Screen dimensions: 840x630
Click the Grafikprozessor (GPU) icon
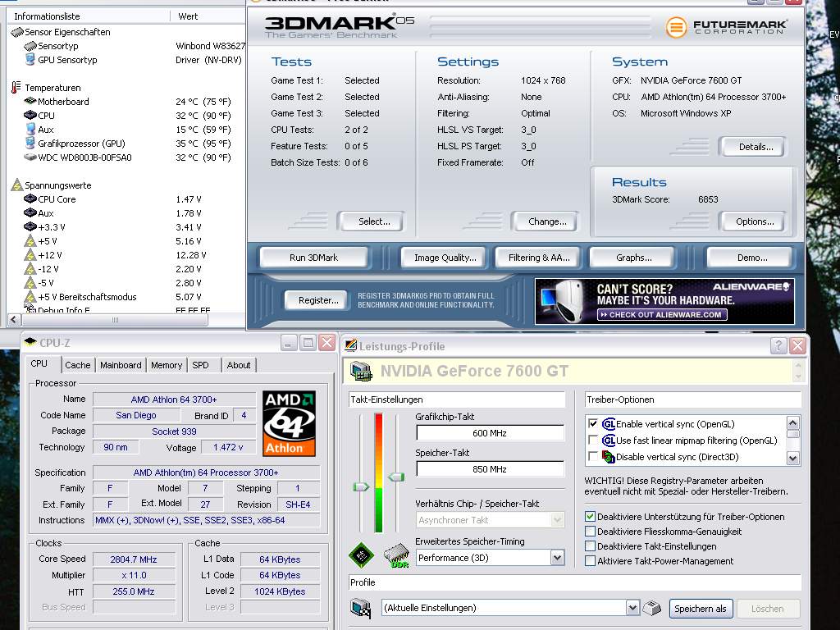click(30, 143)
